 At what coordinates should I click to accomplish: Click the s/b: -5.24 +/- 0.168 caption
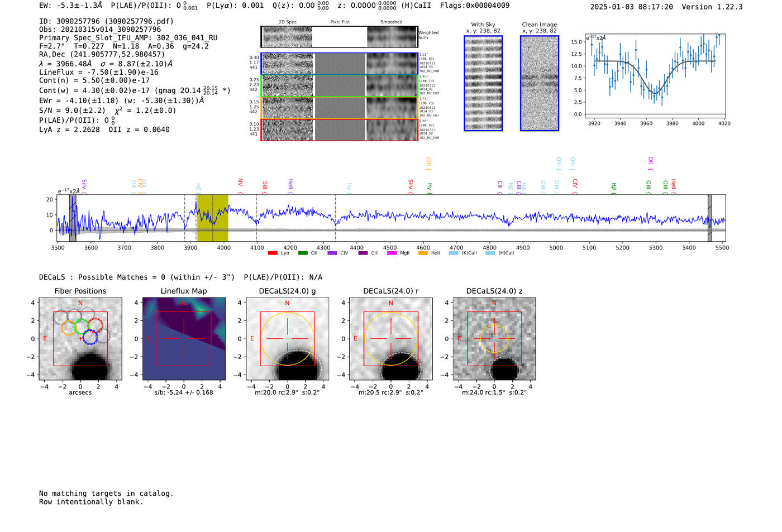pos(184,392)
